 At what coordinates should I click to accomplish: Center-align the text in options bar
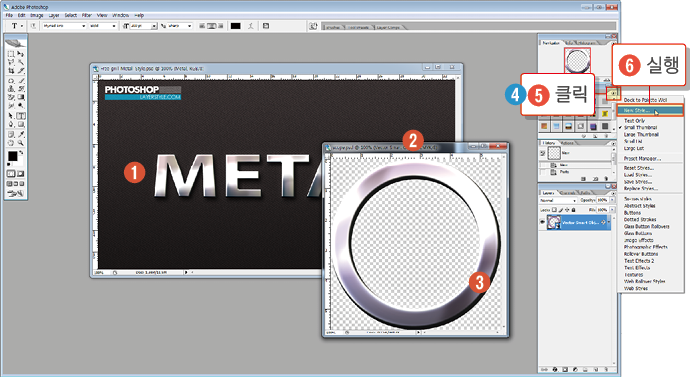pos(211,26)
